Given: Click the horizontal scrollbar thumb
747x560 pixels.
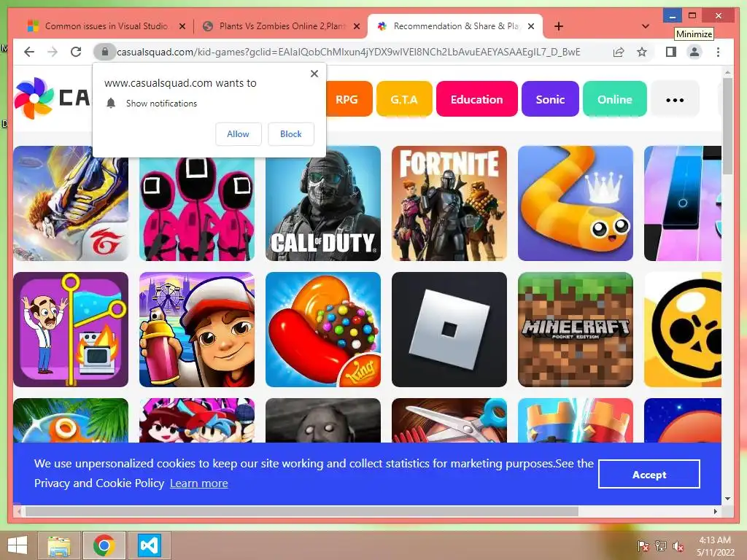Looking at the screenshot, I should click(x=301, y=511).
